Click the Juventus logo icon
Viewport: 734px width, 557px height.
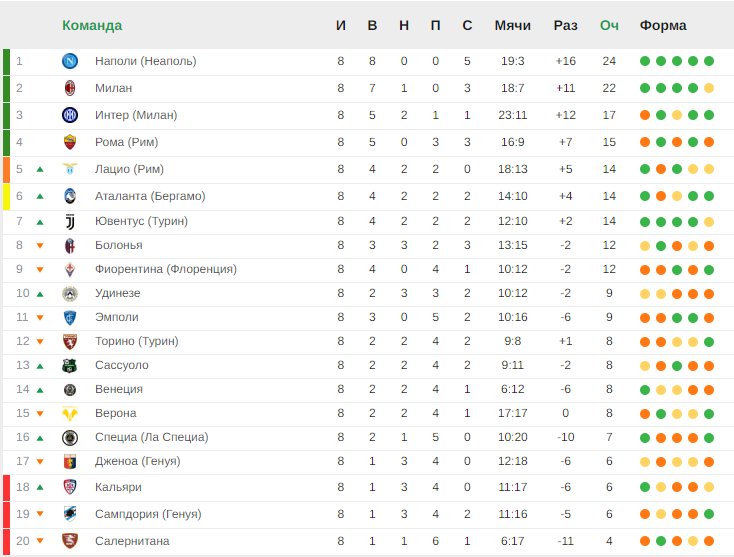[70, 221]
